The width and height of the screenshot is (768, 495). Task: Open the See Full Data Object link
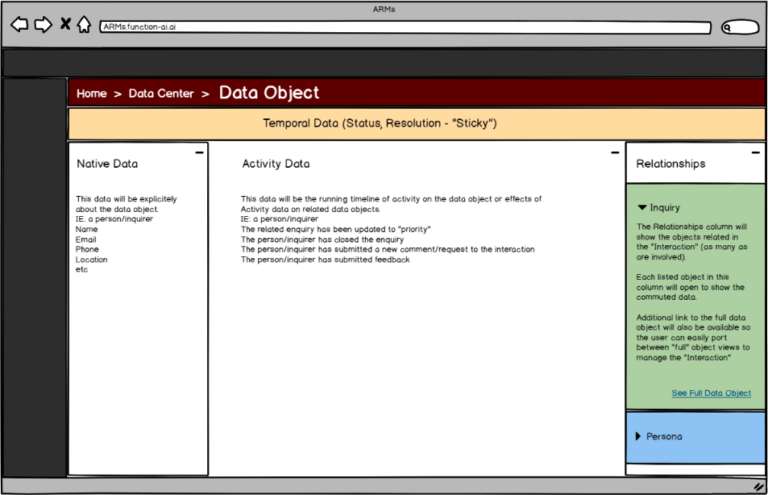point(711,393)
